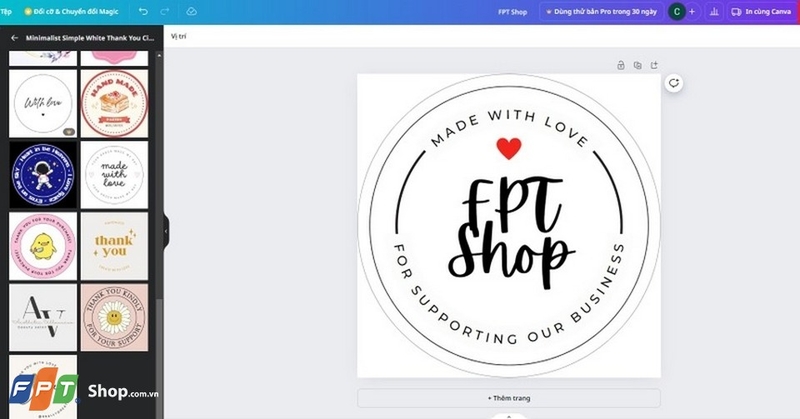Open the Tệp menu
This screenshot has height=419, width=800.
click(6, 11)
